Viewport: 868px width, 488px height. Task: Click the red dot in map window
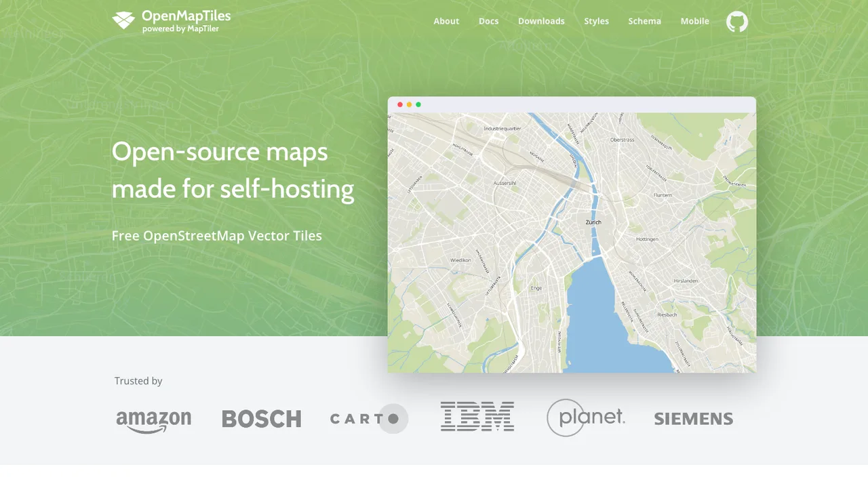(x=400, y=104)
